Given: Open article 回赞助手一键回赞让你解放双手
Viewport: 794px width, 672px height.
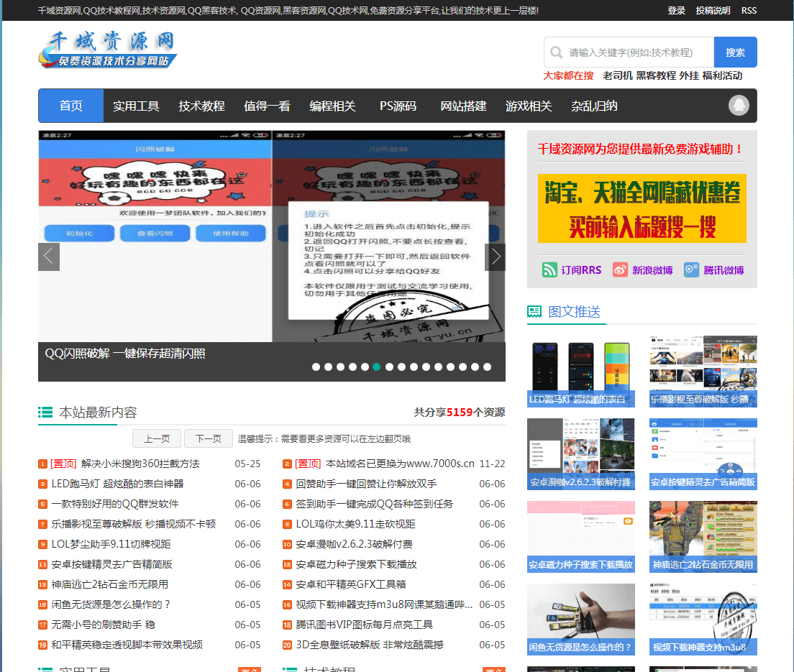Looking at the screenshot, I should coord(366,484).
